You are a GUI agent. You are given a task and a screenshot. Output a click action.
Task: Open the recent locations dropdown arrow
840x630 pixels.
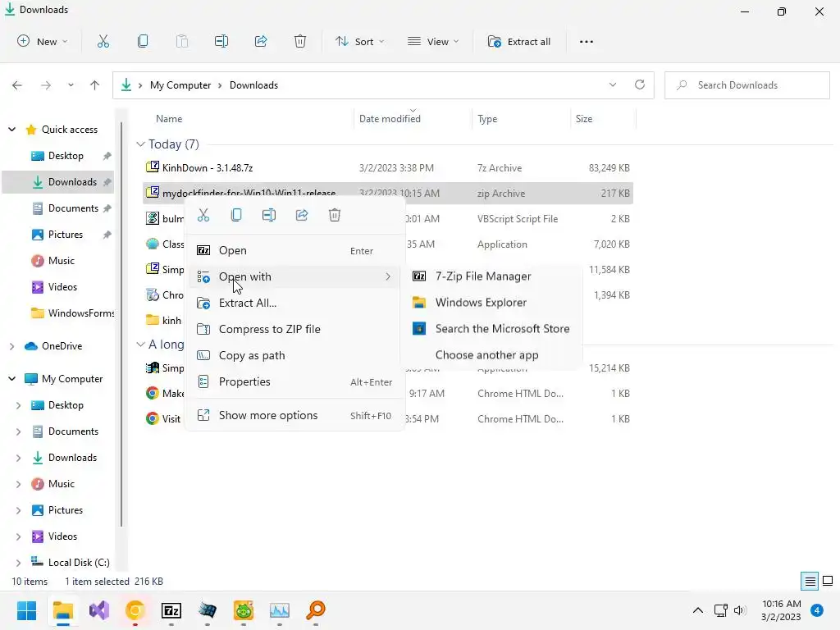71,85
